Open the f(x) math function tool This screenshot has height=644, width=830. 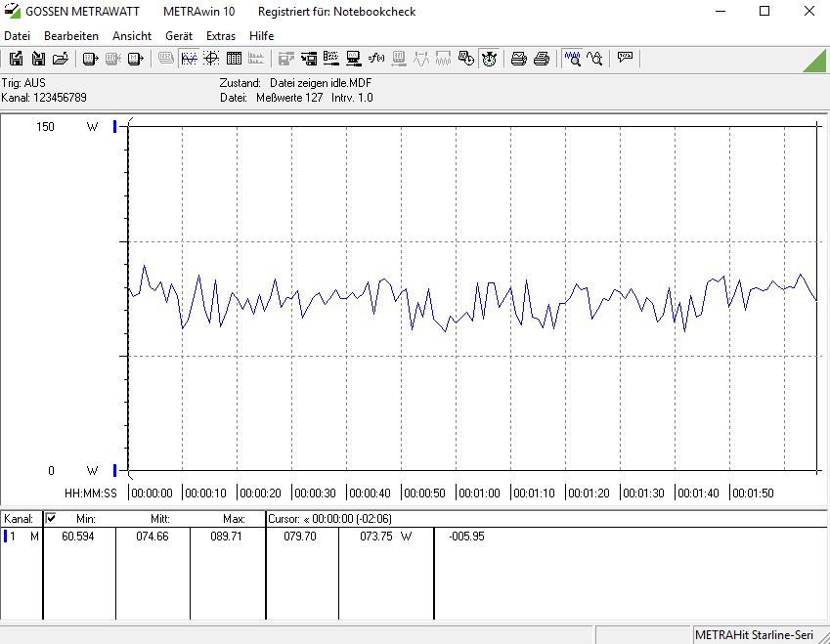click(x=376, y=59)
